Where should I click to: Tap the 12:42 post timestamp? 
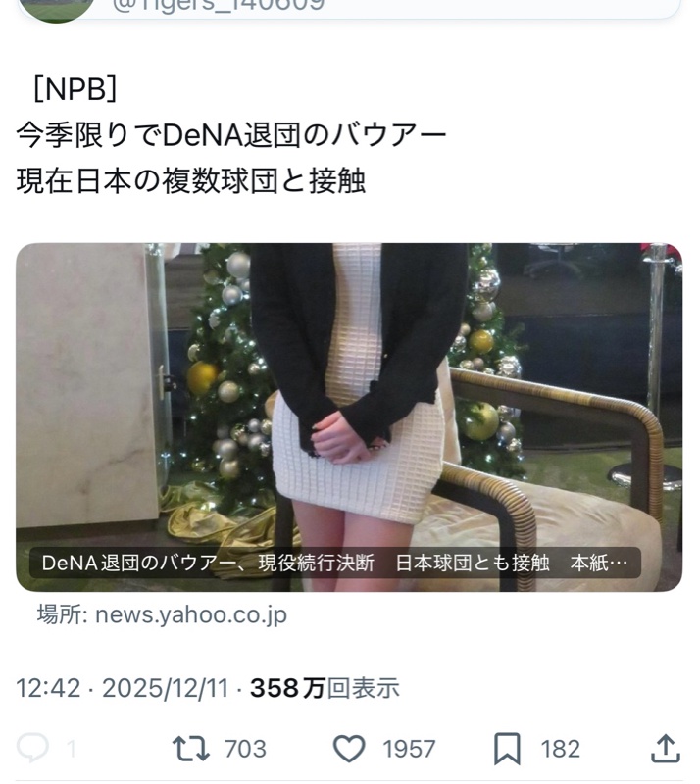point(48,688)
